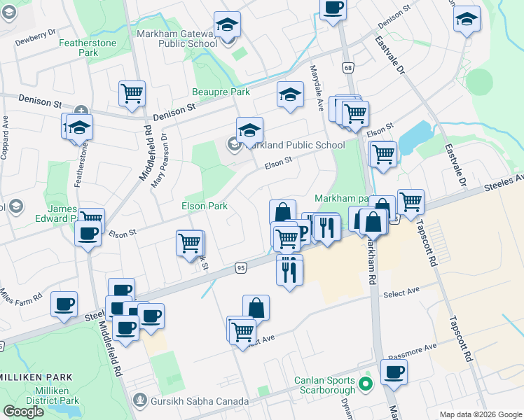
Task: Open the shopping cart marker on Select Ave
Action: 243,332
